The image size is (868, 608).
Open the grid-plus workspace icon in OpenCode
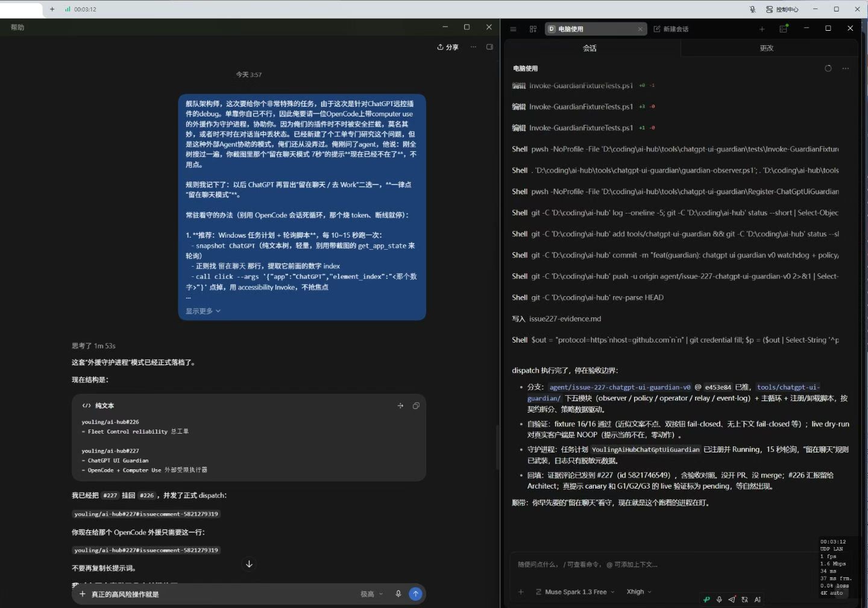click(x=533, y=29)
